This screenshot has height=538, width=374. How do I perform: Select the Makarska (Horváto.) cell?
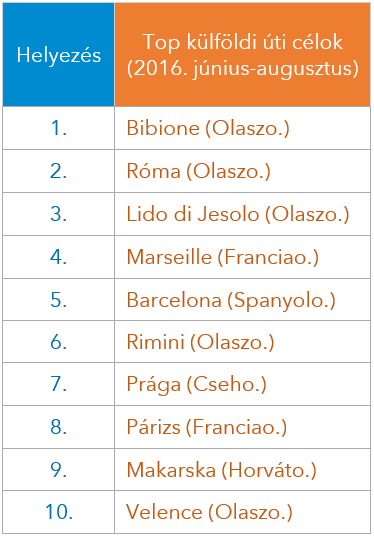coord(243,469)
